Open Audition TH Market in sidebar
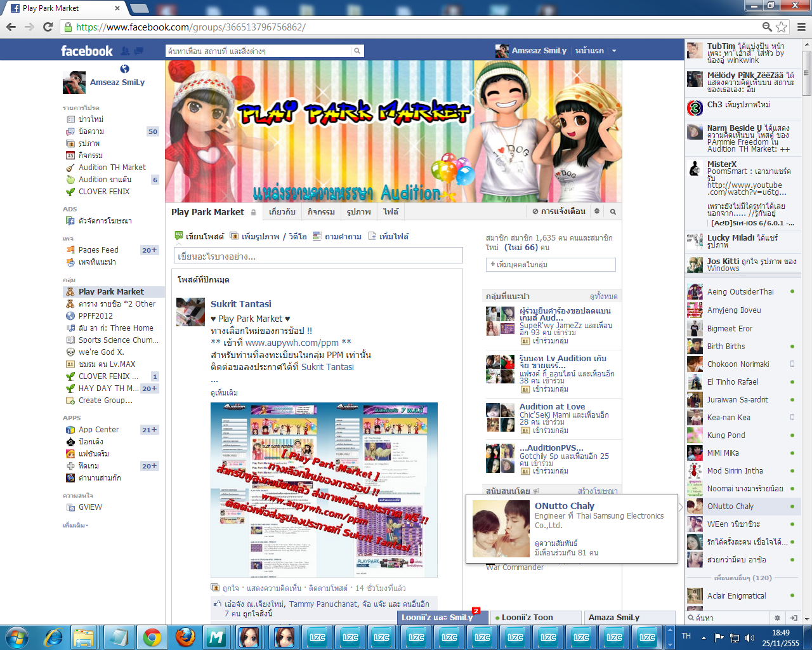The width and height of the screenshot is (812, 650). click(x=112, y=168)
